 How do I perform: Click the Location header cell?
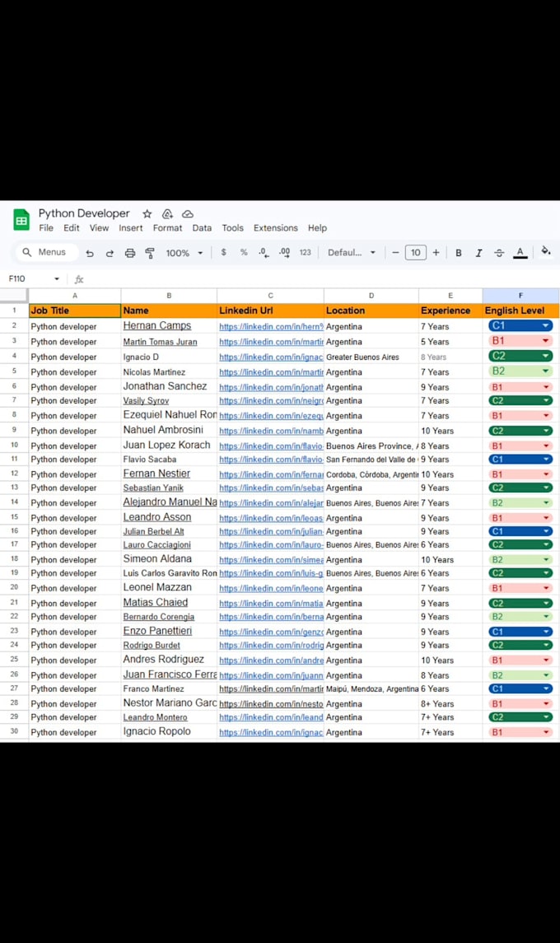tap(371, 310)
